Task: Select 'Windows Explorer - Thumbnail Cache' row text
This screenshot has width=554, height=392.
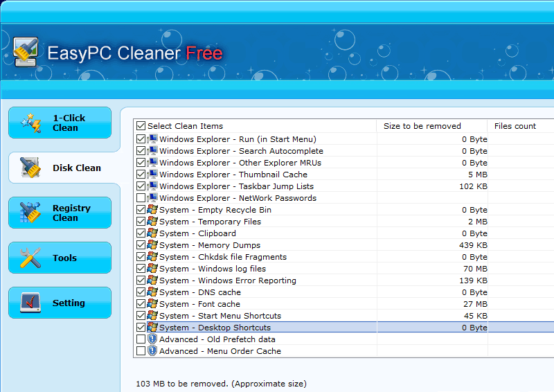Action: (x=233, y=175)
